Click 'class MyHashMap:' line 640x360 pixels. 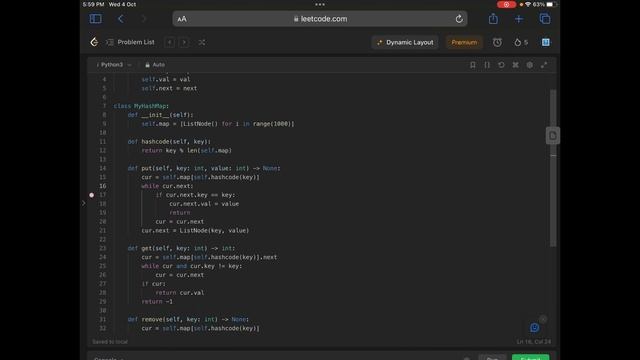[141, 106]
